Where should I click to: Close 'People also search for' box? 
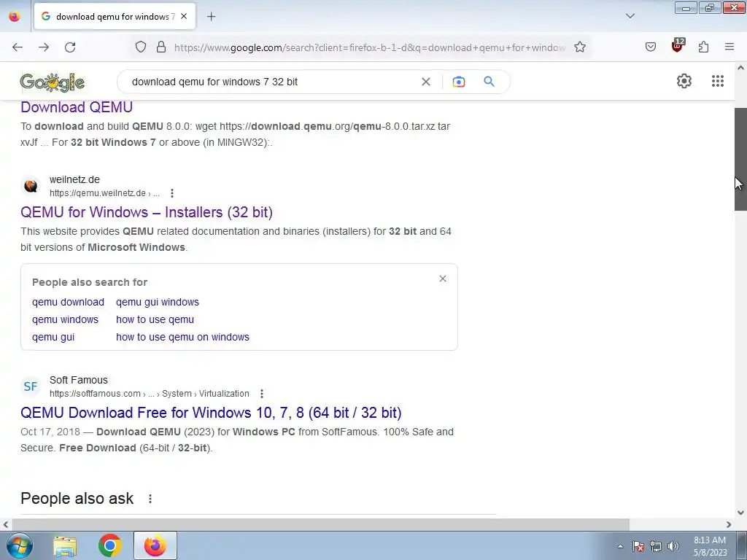443,279
